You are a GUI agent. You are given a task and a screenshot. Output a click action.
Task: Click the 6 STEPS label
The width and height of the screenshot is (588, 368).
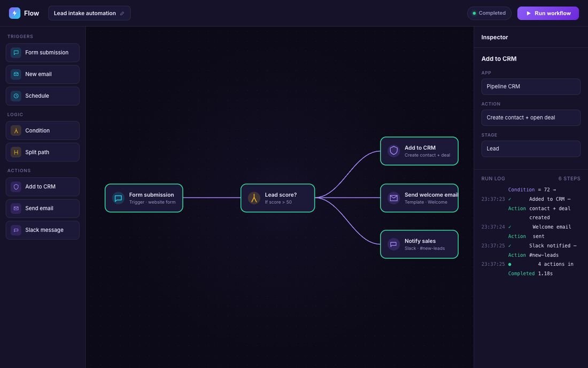pos(569,179)
